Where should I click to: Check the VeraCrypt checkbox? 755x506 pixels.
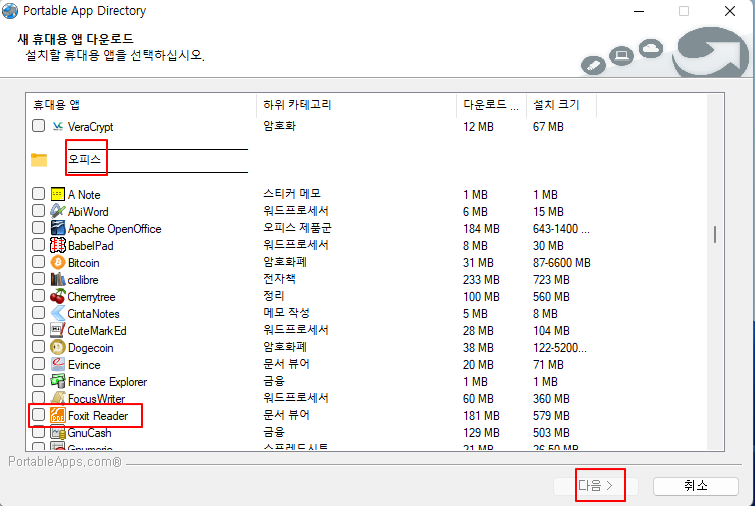point(39,126)
